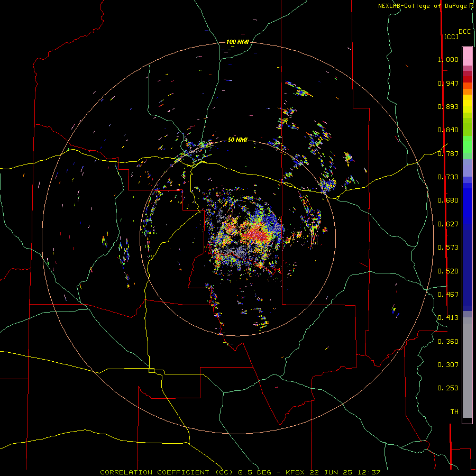Click the TH threshold label
Viewport: 476px width, 476px height.
454,412
